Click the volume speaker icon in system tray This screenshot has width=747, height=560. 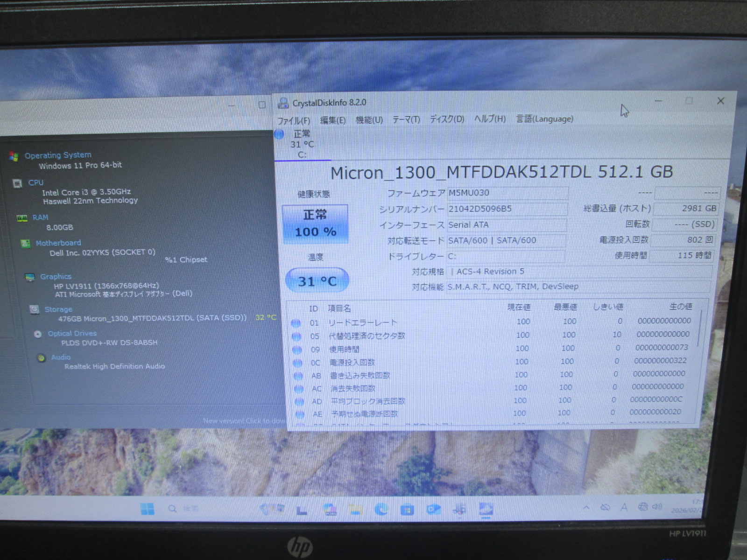[x=657, y=507]
